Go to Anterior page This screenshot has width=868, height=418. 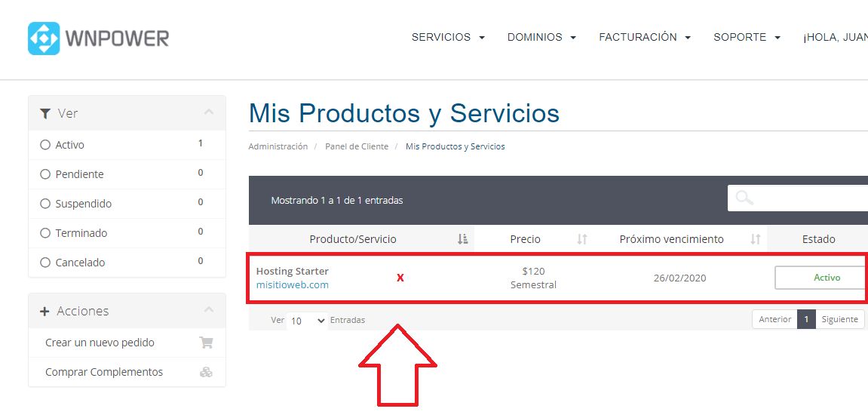(775, 319)
